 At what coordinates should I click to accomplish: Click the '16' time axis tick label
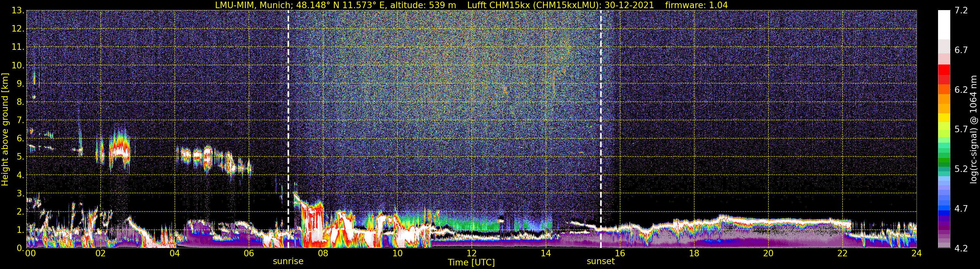coord(620,253)
